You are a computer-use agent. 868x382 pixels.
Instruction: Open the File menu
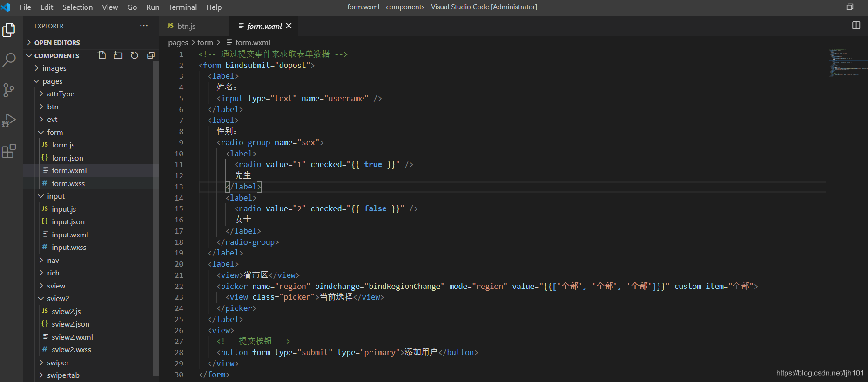pos(26,7)
